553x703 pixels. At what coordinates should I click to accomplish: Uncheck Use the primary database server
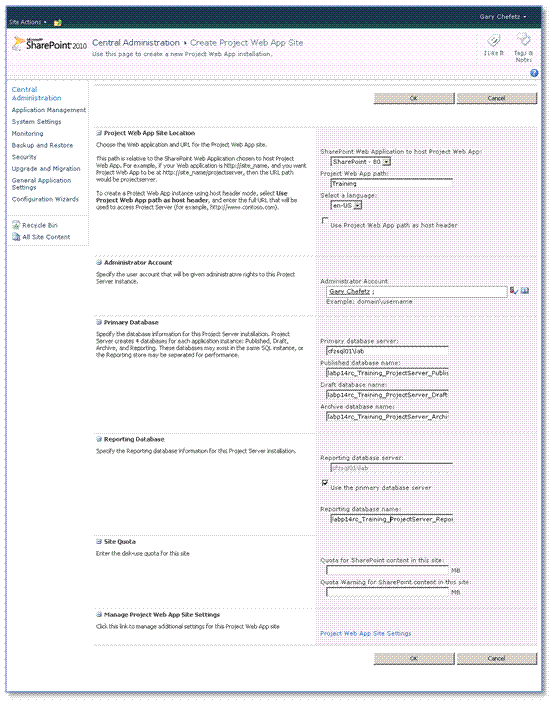(325, 483)
